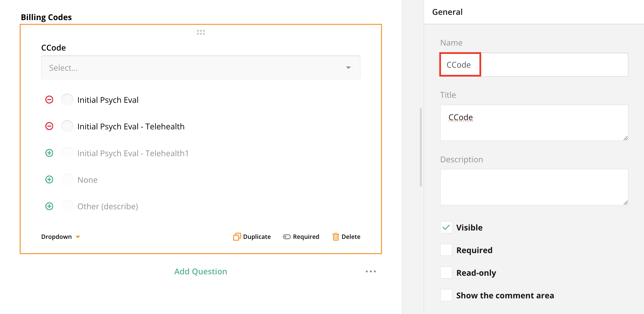Add the None choice item

49,180
